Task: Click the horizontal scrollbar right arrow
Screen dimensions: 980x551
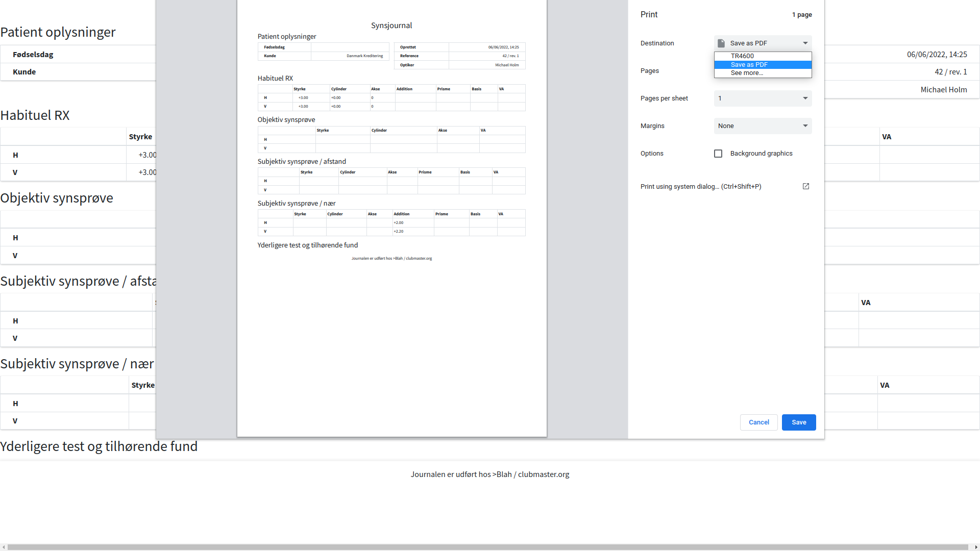Action: (976, 547)
